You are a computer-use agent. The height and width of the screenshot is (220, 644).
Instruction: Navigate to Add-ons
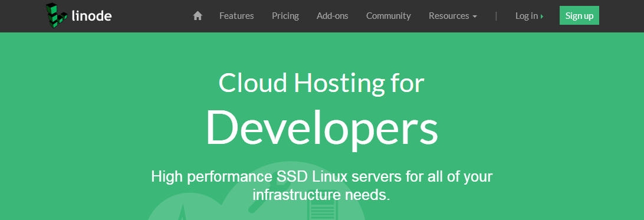coord(332,16)
